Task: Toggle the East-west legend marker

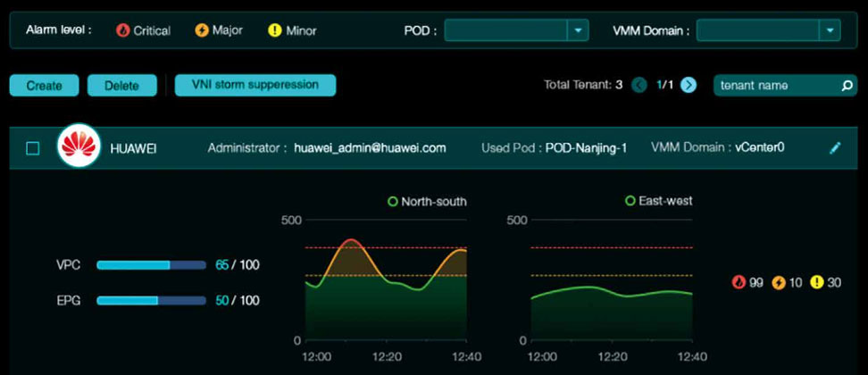Action: (x=630, y=202)
